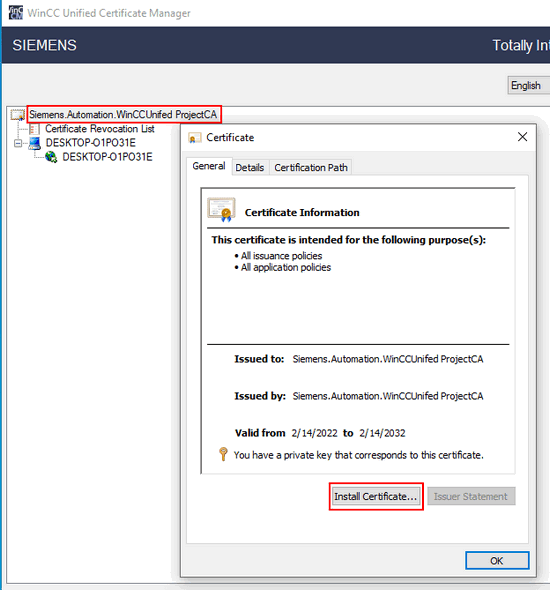Screen dimensions: 550x590
Task: Close the Certificate dialog with X
Action: [x=522, y=137]
